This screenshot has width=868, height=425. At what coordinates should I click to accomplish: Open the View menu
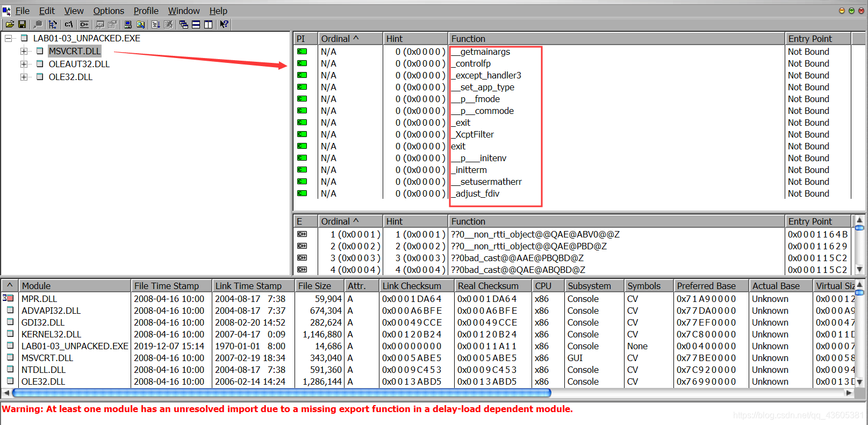74,11
